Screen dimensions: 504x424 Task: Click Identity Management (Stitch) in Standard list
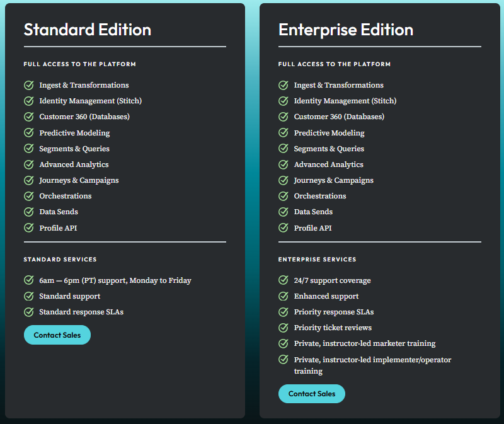click(91, 101)
